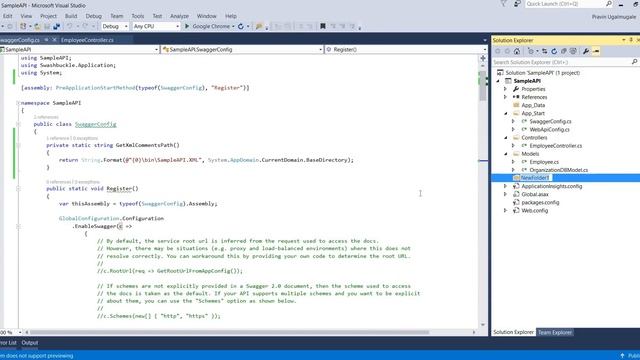Click the Solution Explorer search magnifier

point(634,62)
